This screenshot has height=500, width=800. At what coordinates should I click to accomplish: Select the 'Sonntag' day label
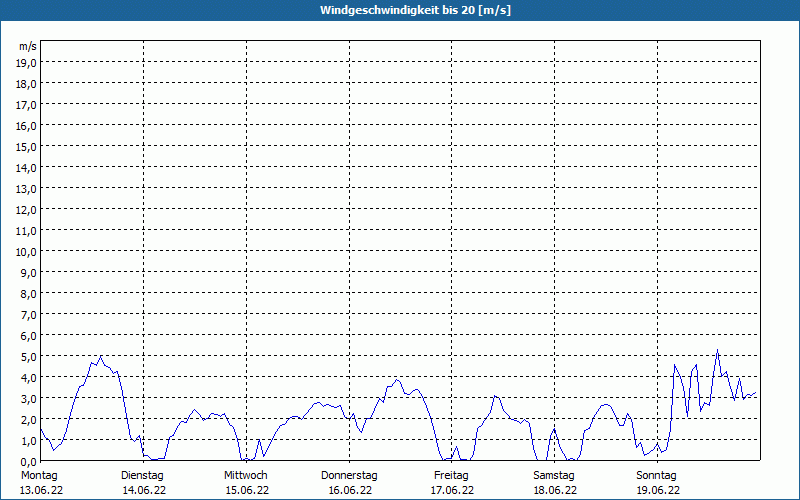pos(656,476)
